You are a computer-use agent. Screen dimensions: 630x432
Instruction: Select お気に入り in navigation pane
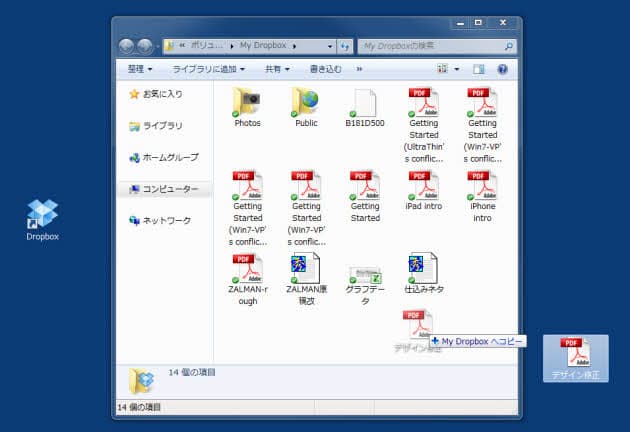coord(162,94)
